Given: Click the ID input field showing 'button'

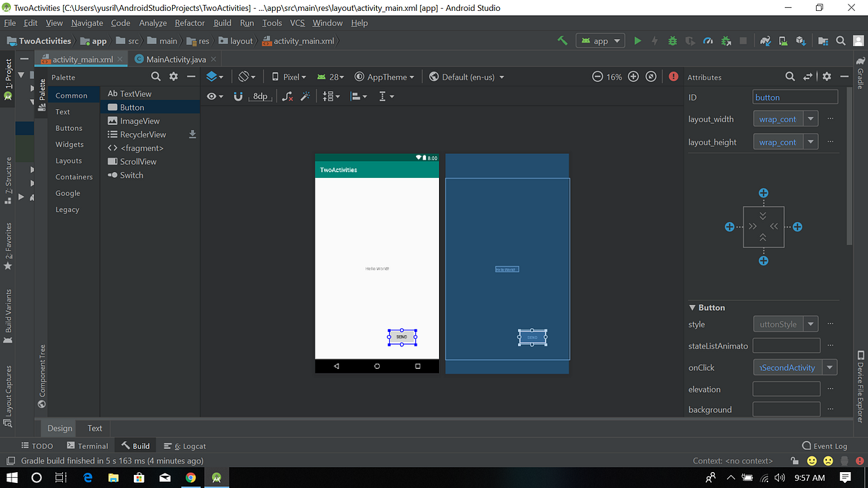Looking at the screenshot, I should (x=794, y=96).
